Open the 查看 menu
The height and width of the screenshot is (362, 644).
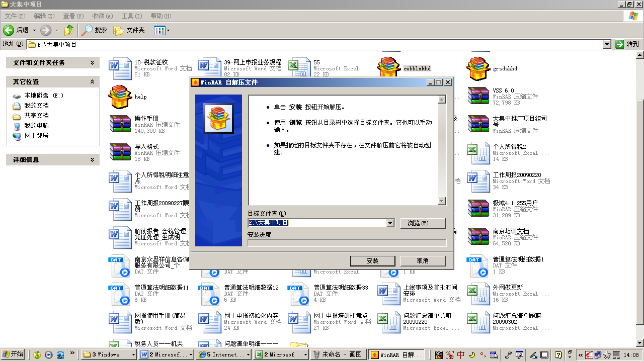click(x=73, y=16)
